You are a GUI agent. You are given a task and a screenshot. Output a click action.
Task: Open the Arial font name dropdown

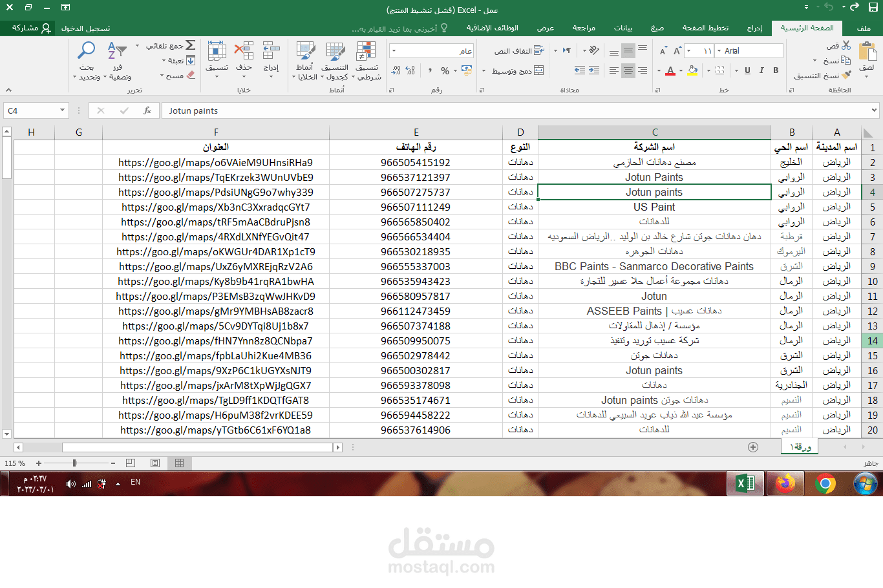click(x=719, y=50)
